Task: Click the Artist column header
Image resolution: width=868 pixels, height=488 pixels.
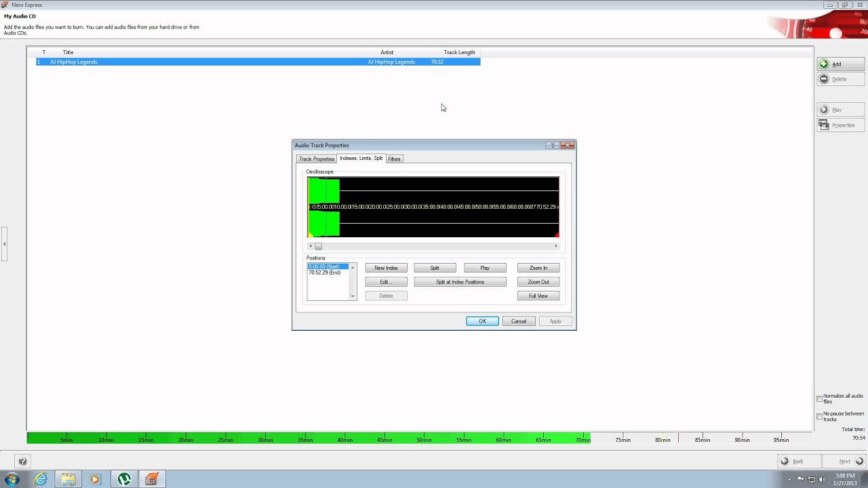Action: click(397, 52)
